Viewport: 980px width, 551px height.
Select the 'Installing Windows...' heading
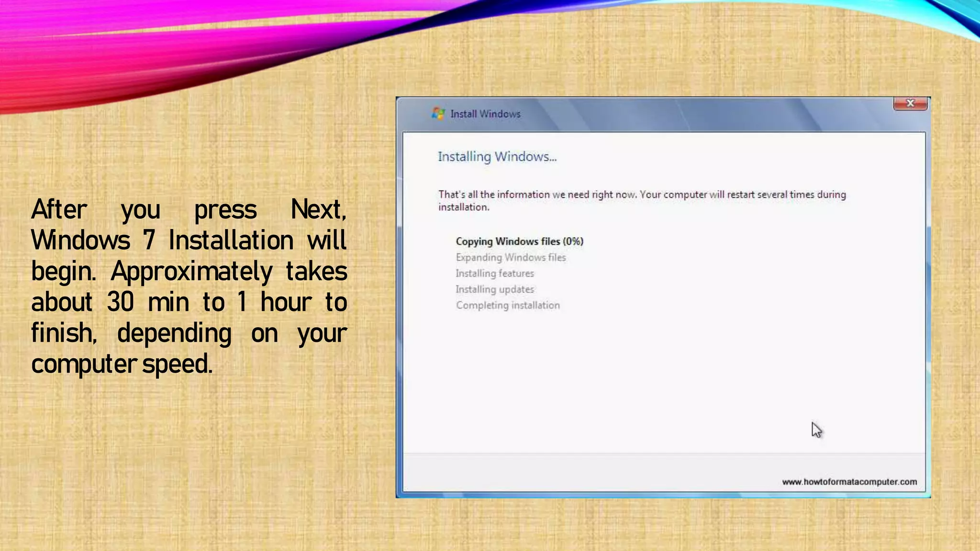tap(497, 157)
